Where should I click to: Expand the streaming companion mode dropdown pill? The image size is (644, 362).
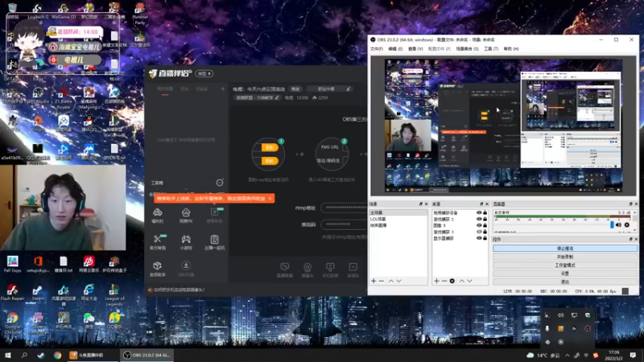204,73
